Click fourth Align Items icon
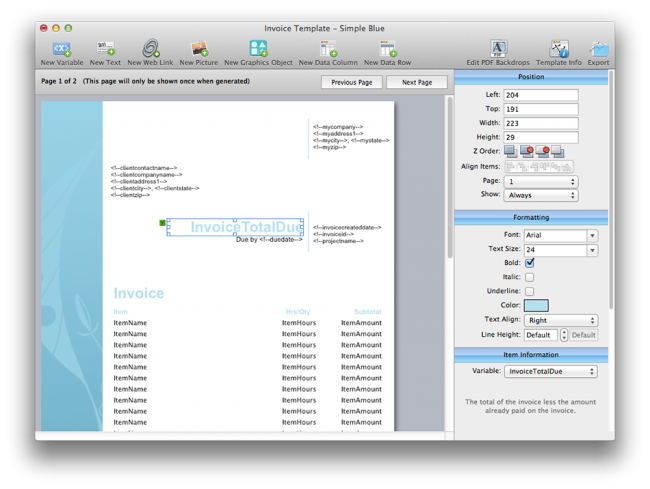This screenshot has height=489, width=650. point(544,167)
